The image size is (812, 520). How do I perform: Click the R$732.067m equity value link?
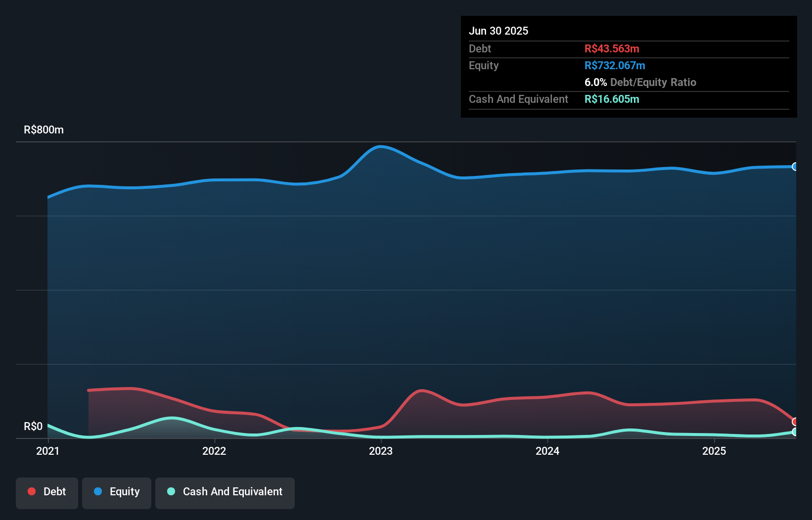(x=615, y=65)
